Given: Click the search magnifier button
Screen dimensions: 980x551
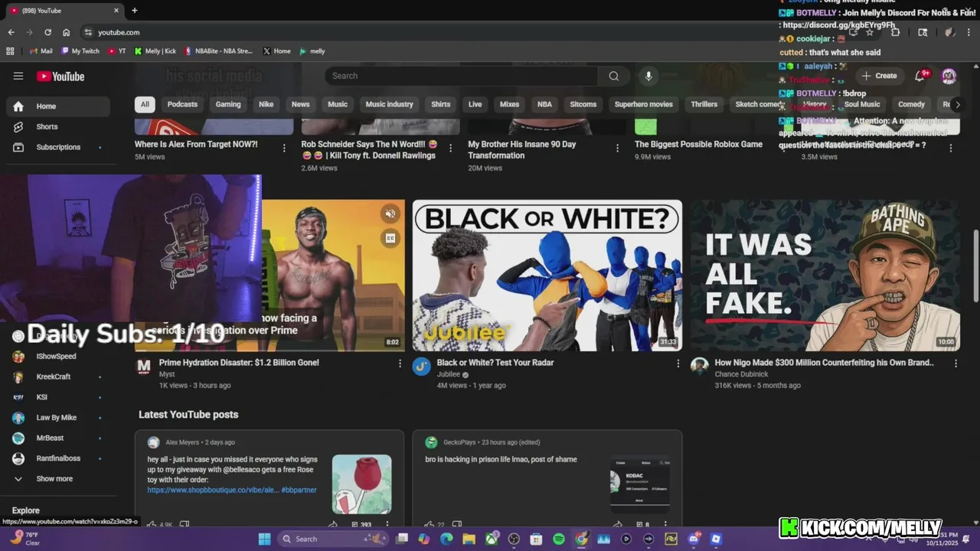Looking at the screenshot, I should [x=614, y=76].
